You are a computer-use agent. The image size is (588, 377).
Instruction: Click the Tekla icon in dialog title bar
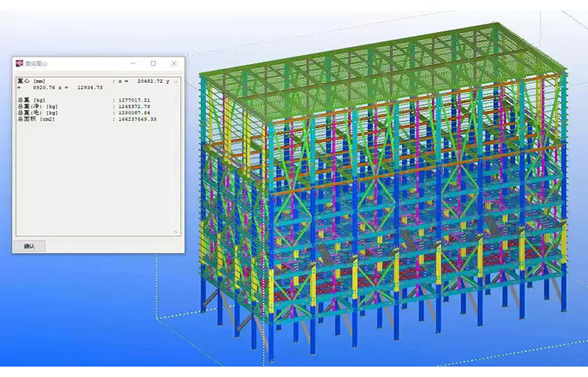[x=20, y=63]
